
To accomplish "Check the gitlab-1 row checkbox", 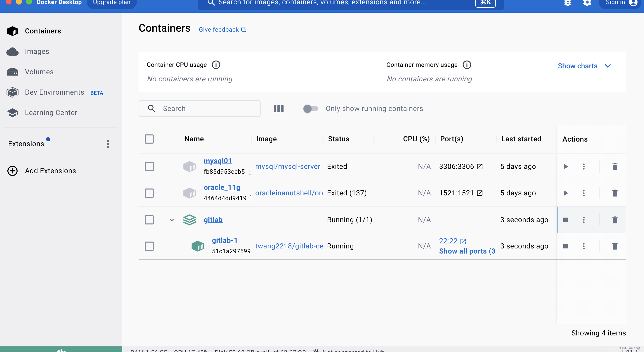I will coord(149,246).
